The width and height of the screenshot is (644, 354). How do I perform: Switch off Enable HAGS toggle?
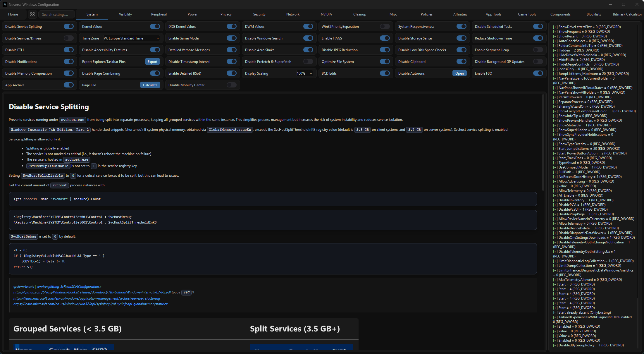pos(385,38)
